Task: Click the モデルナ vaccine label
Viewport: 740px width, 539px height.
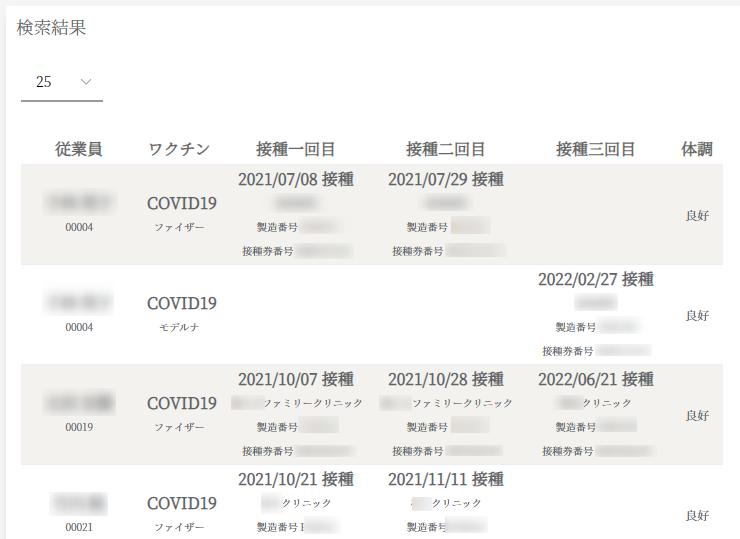Action: click(x=179, y=327)
